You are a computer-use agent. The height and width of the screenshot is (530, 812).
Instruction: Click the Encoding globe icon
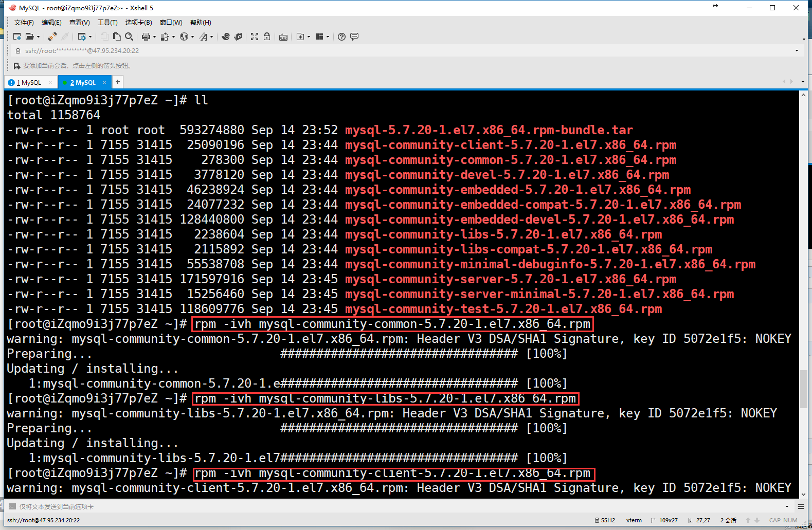click(x=184, y=36)
